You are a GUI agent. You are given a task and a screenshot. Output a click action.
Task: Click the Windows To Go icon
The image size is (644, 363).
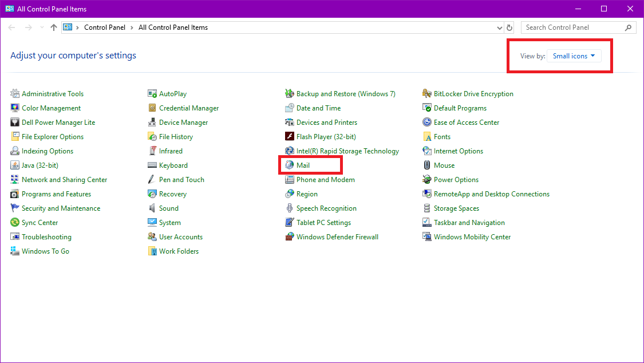(15, 251)
